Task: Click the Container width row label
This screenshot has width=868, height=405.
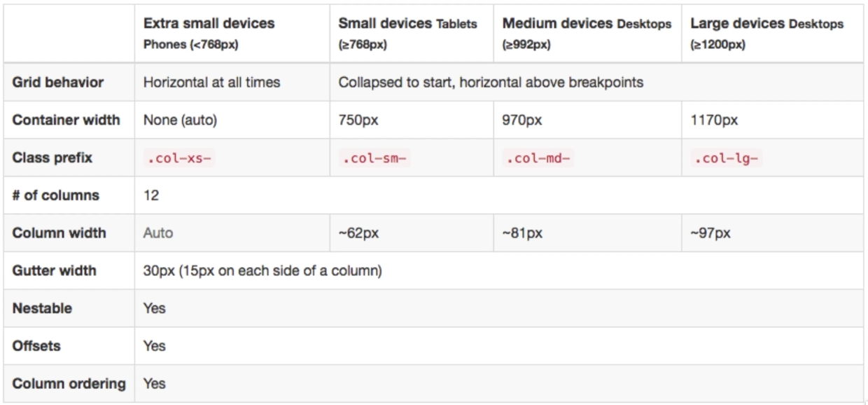Action: pyautogui.click(x=65, y=120)
